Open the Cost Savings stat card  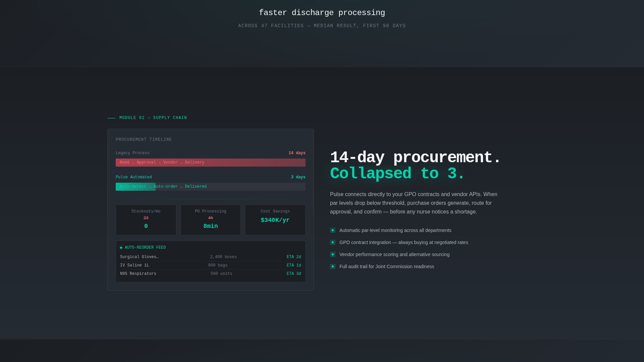[x=275, y=220]
